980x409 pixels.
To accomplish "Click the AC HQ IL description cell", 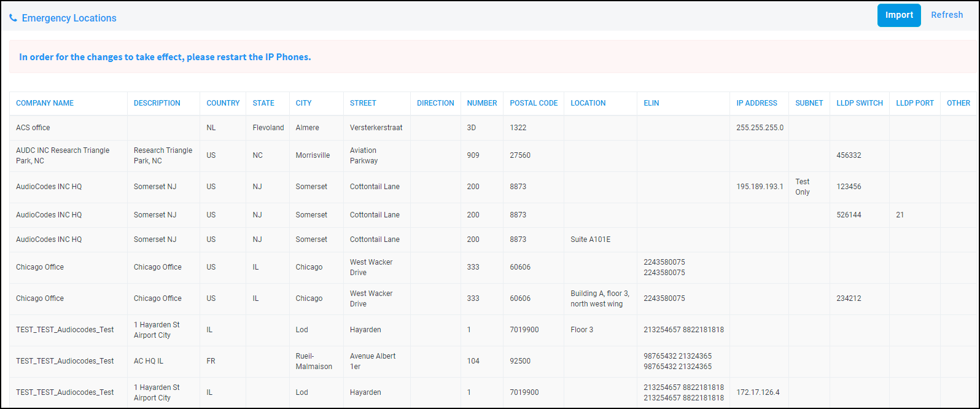I will pyautogui.click(x=149, y=361).
